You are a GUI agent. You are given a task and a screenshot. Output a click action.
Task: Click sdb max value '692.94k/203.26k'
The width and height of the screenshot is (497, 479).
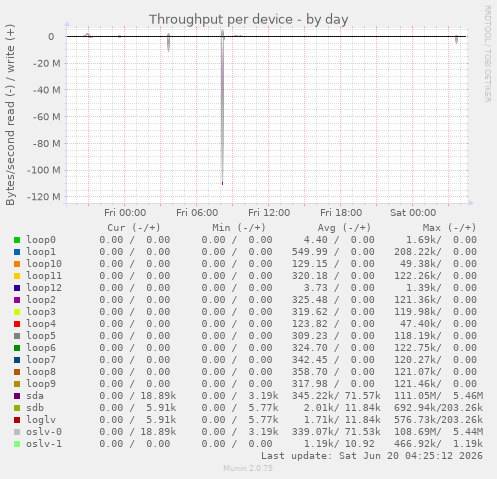[438, 408]
